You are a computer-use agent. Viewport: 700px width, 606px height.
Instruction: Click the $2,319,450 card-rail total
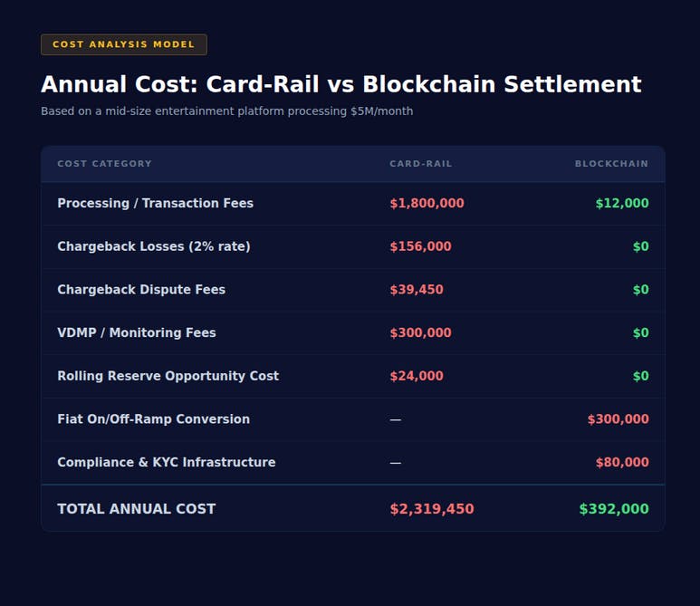click(431, 509)
